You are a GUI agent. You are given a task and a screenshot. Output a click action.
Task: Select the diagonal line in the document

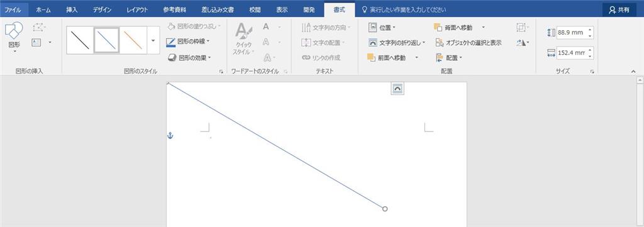coord(276,146)
